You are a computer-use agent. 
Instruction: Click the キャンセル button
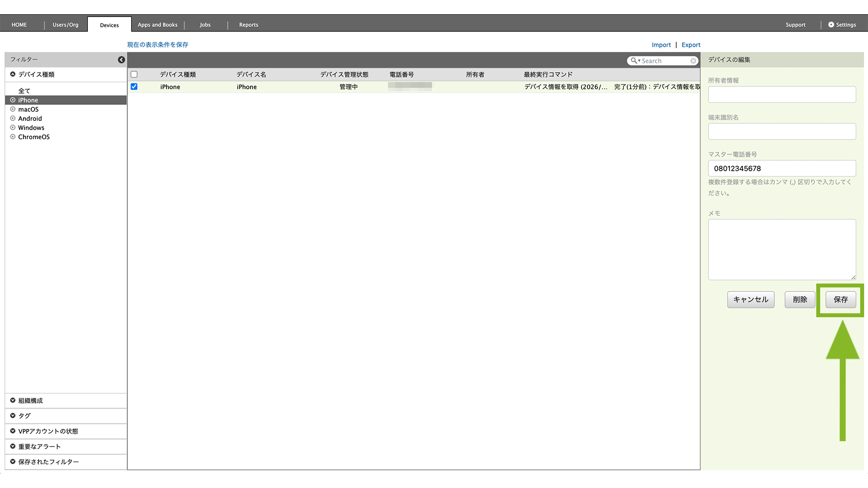(x=750, y=300)
